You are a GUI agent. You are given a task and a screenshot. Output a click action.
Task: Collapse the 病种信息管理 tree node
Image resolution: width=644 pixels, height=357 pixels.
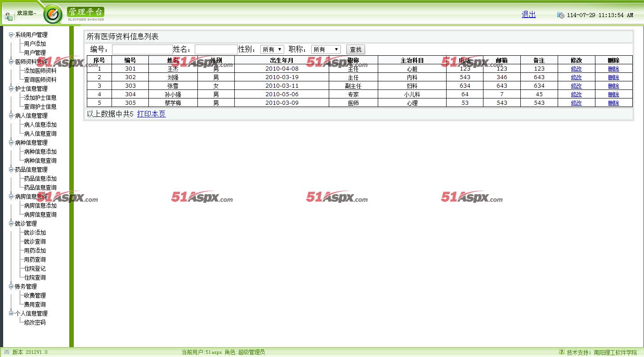tap(11, 143)
